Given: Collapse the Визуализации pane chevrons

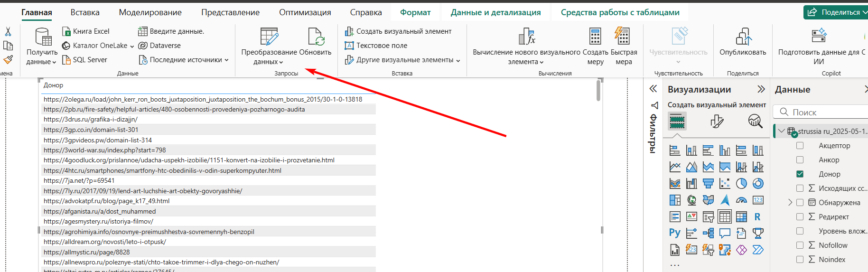Looking at the screenshot, I should (x=761, y=89).
